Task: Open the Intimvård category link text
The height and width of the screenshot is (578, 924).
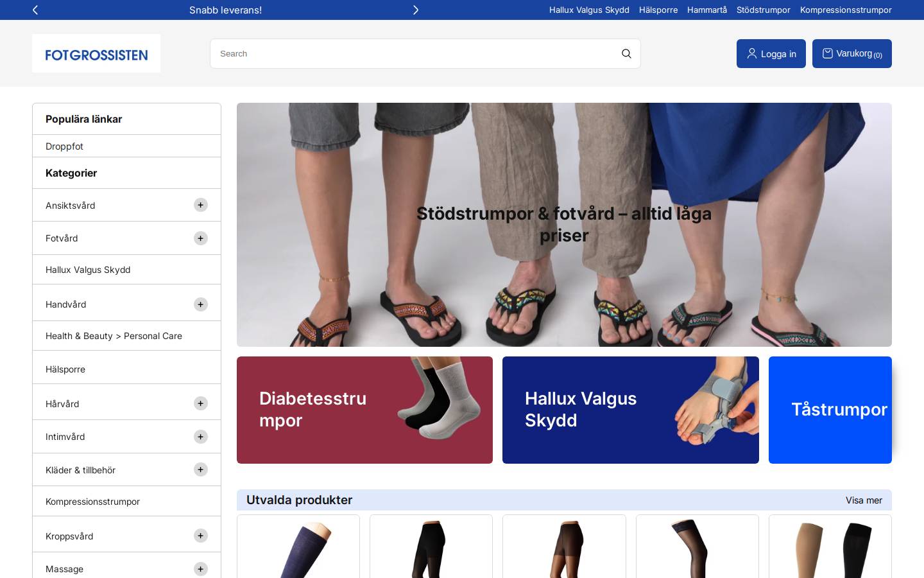Action: pos(65,437)
